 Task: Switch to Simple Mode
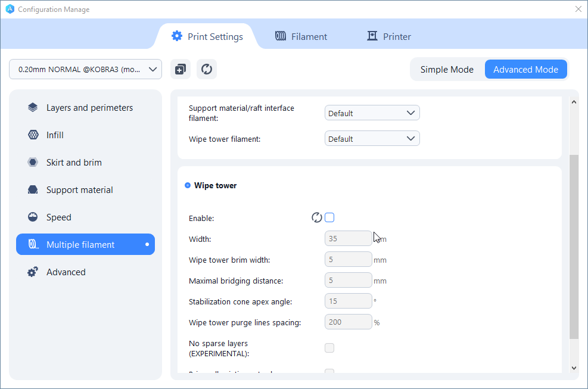pos(447,69)
